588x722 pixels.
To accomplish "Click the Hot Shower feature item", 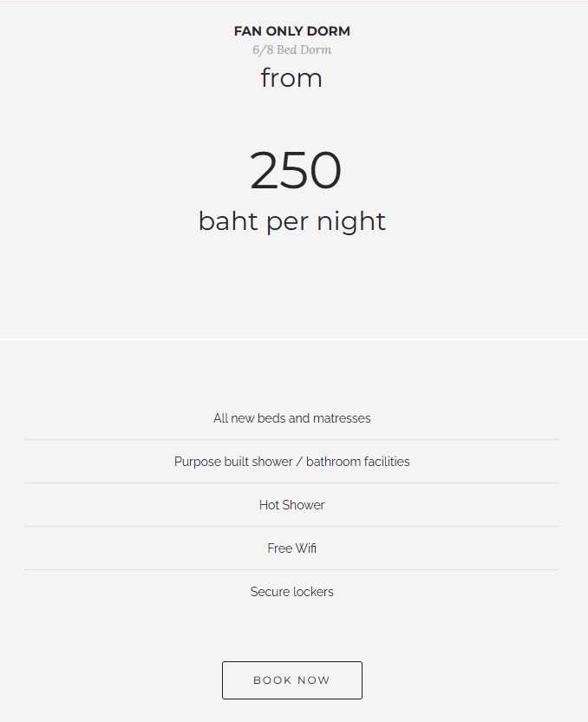I will coord(292,505).
